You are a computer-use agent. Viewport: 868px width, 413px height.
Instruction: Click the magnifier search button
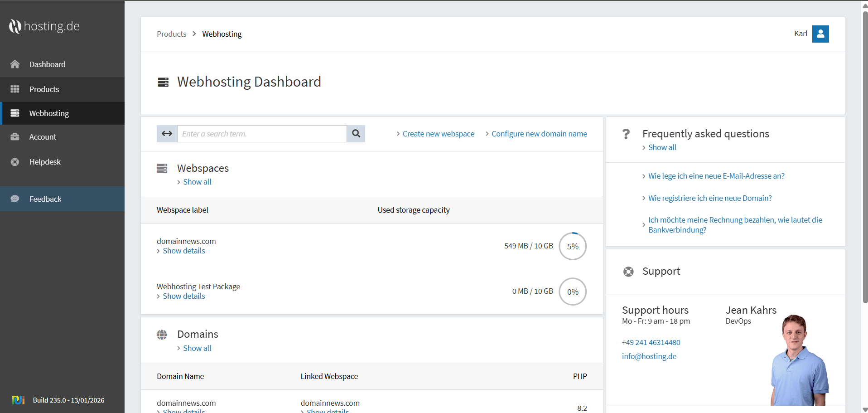click(x=356, y=134)
